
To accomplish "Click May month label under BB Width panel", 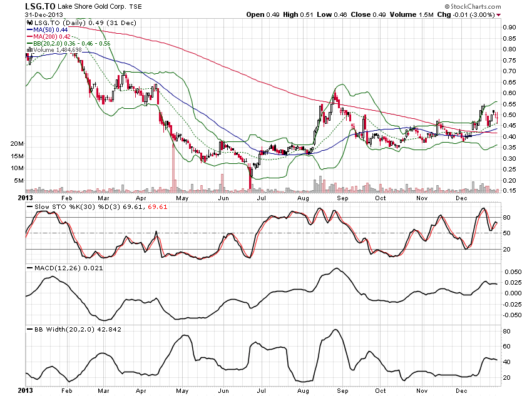I will (182, 391).
